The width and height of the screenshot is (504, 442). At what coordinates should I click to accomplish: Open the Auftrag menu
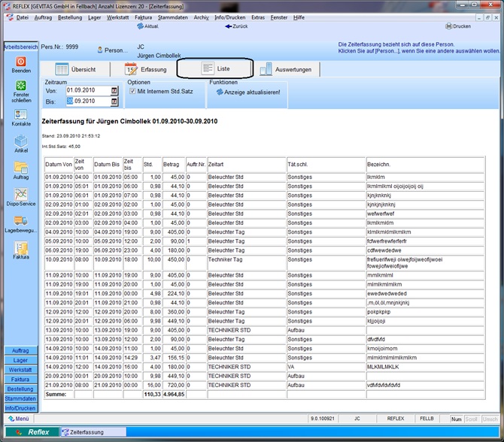click(x=43, y=17)
